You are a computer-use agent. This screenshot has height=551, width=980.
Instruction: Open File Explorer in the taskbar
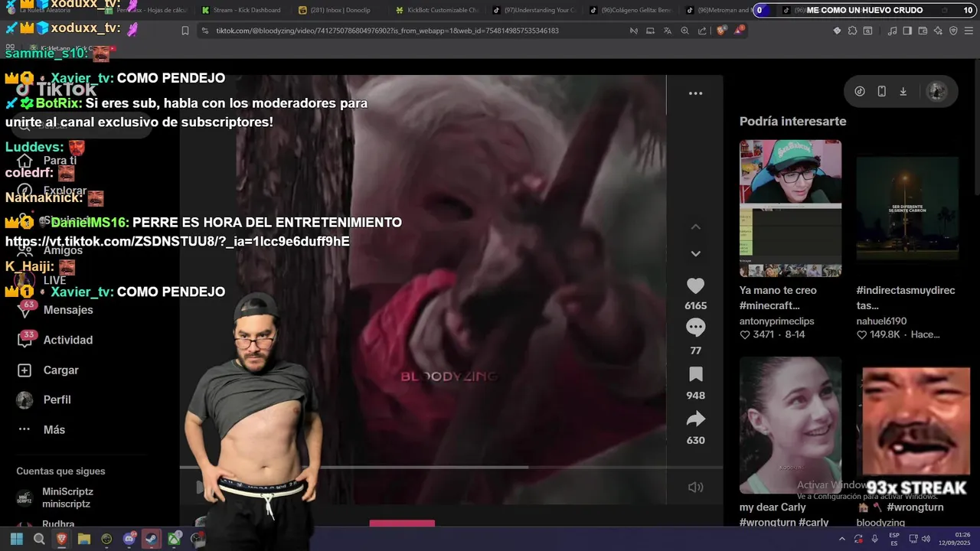tap(84, 539)
